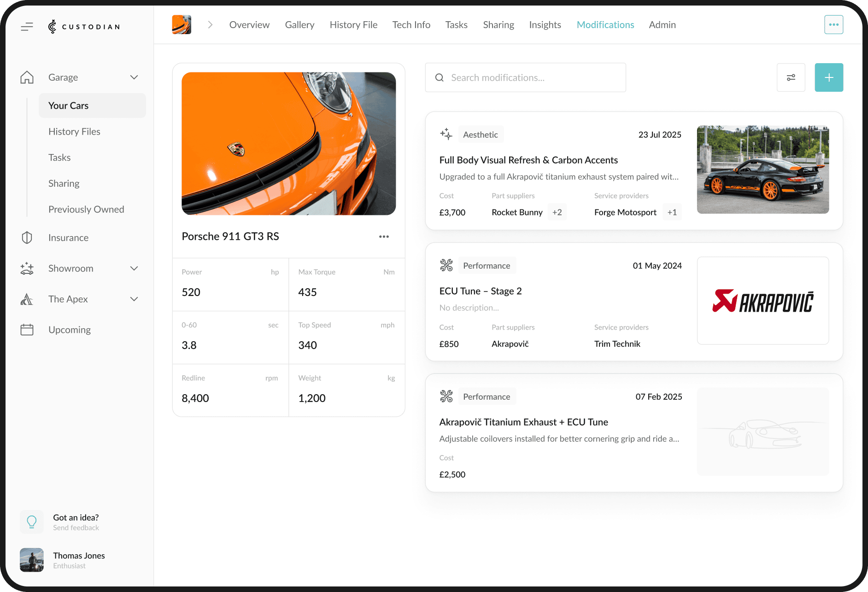Open the Tech Info tab
868x592 pixels.
411,25
